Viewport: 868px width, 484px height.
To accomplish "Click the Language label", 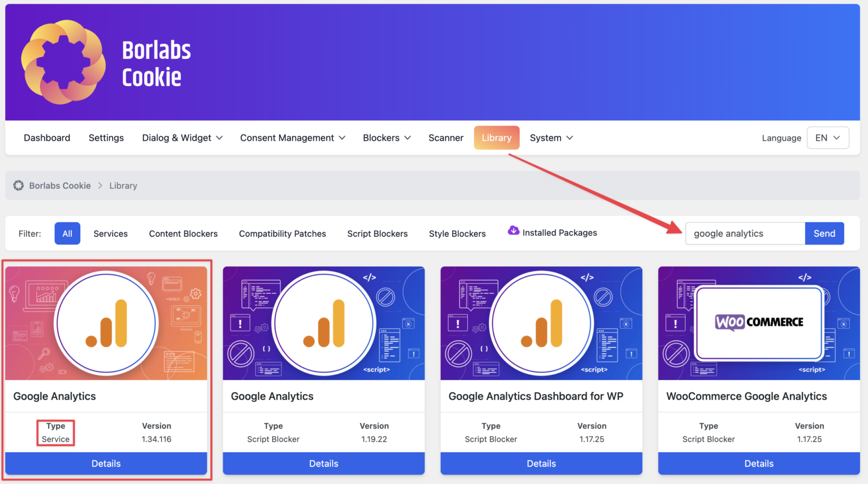I will [782, 138].
